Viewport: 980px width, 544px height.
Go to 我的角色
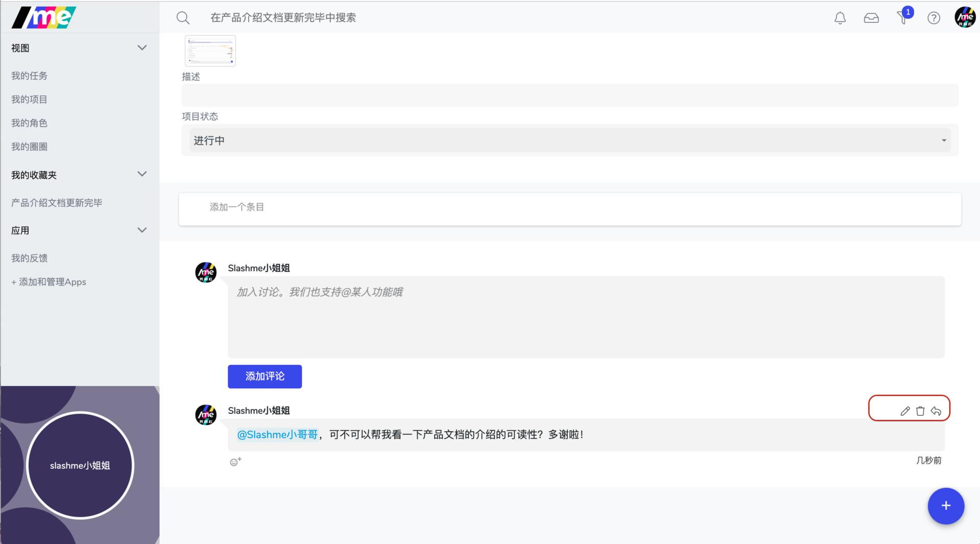29,123
